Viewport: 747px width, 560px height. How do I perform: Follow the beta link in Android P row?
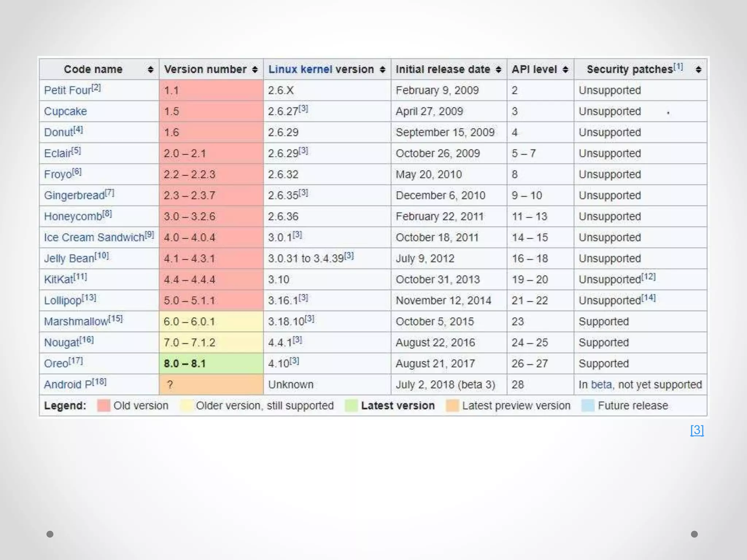(x=601, y=385)
